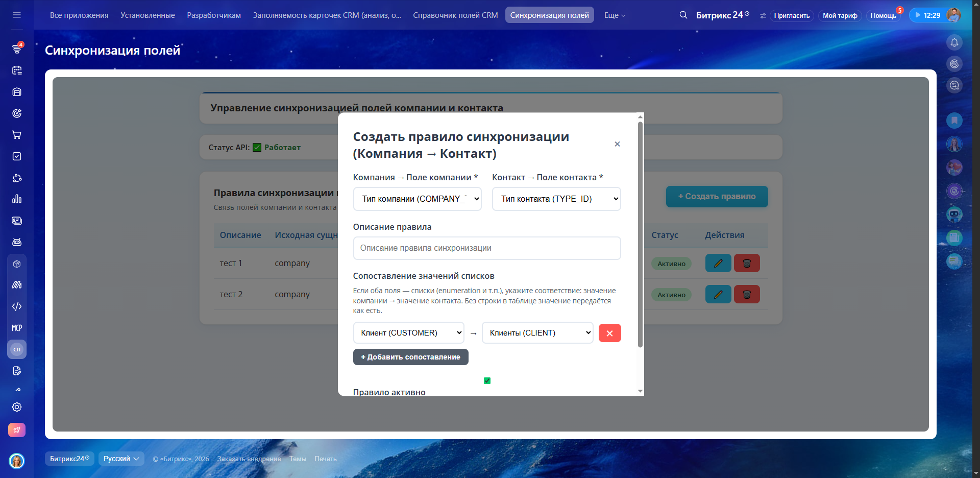Open the code brackets developer sidebar icon
This screenshot has width=980, height=478.
pos(17,306)
